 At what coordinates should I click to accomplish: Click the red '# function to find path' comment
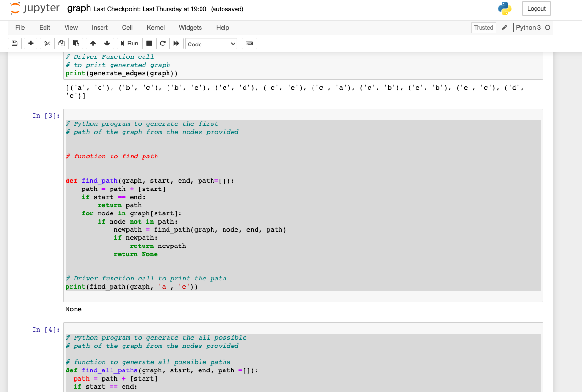tap(112, 157)
